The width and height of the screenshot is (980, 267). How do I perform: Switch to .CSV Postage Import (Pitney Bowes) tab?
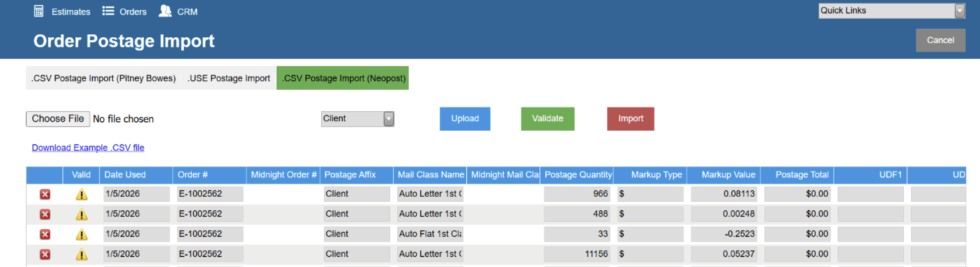(x=103, y=78)
